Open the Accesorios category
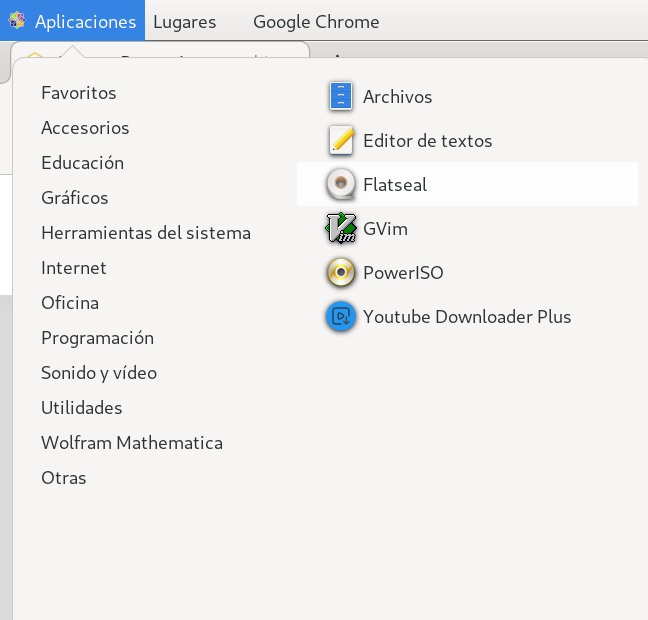648x620 pixels. (x=85, y=128)
